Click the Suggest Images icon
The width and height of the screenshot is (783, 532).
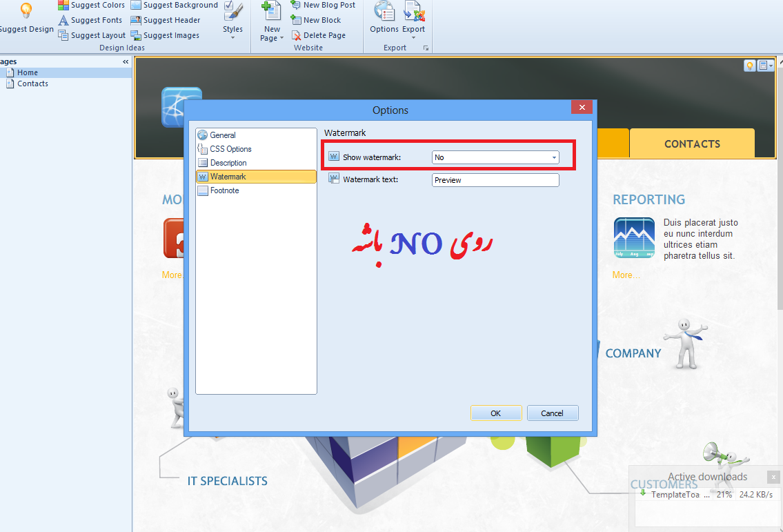pyautogui.click(x=136, y=35)
